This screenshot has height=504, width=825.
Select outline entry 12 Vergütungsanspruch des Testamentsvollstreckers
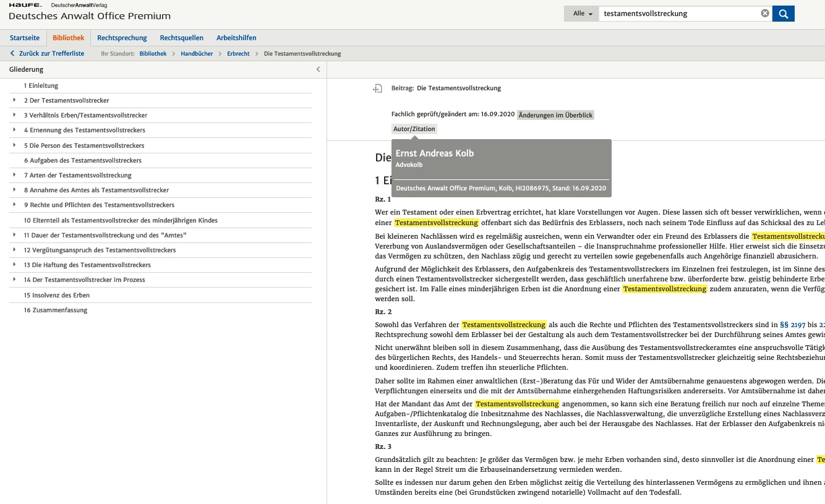[100, 250]
